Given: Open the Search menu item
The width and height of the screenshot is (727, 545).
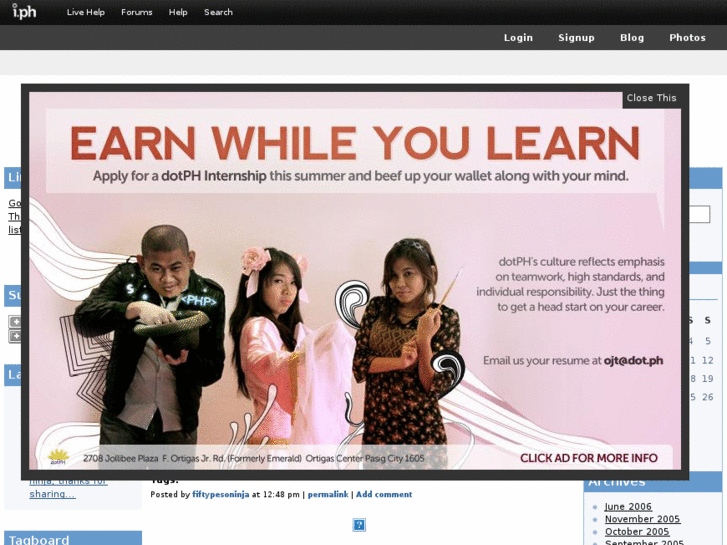Looking at the screenshot, I should [x=218, y=12].
